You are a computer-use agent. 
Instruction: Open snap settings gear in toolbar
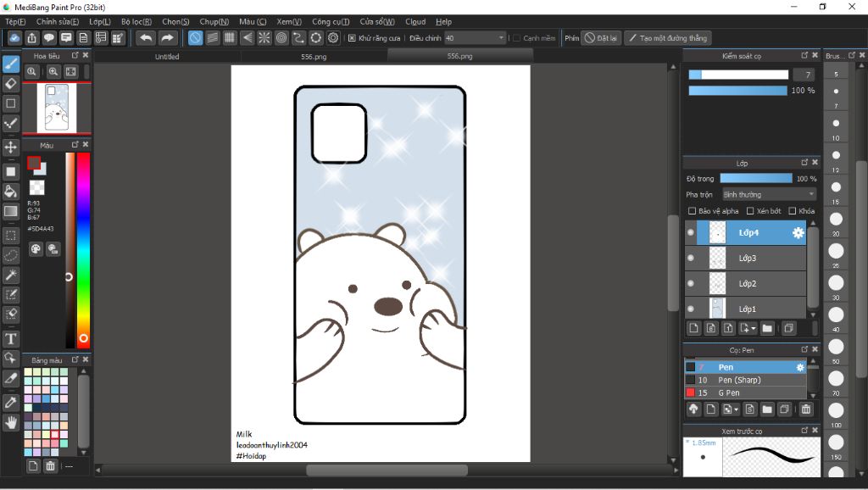[332, 37]
